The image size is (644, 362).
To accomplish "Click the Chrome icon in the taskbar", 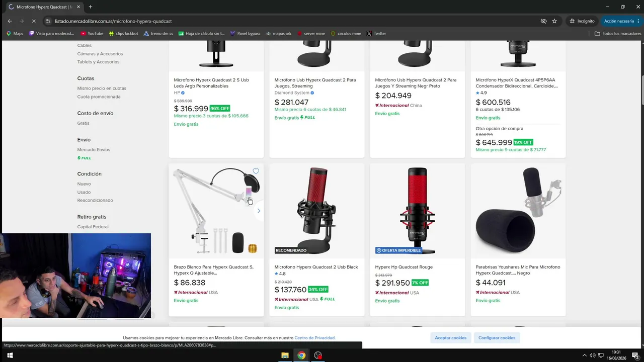I will tap(301, 355).
